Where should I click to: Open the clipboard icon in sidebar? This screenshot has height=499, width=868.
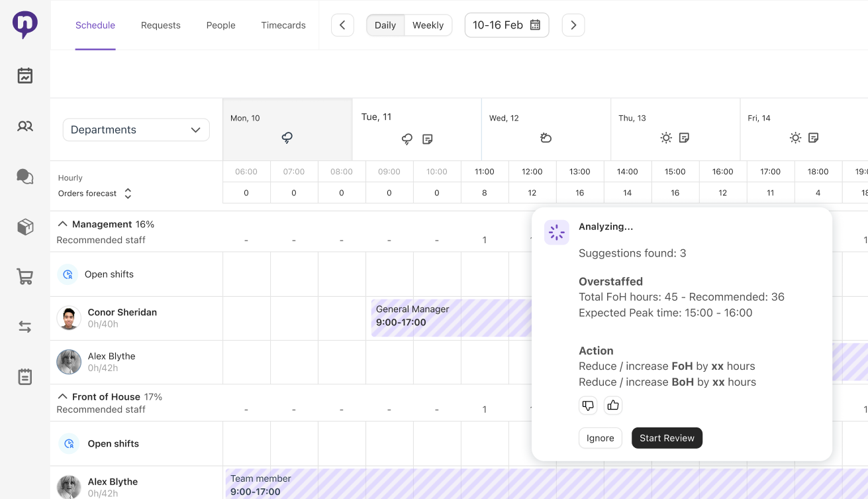tap(25, 376)
